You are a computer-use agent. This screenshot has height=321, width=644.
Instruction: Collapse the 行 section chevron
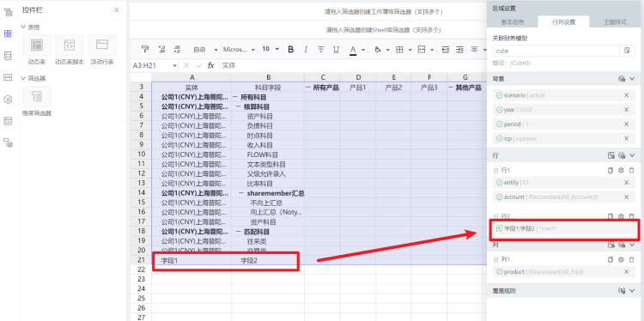633,155
